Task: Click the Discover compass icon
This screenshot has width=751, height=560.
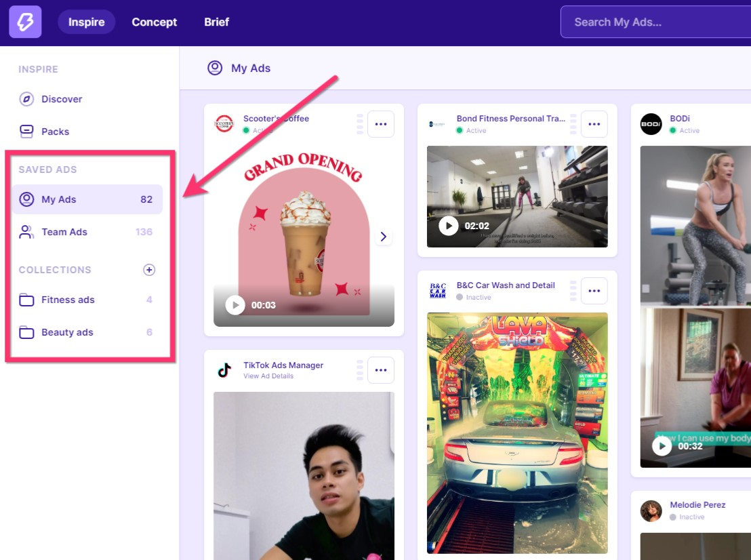Action: 26,99
